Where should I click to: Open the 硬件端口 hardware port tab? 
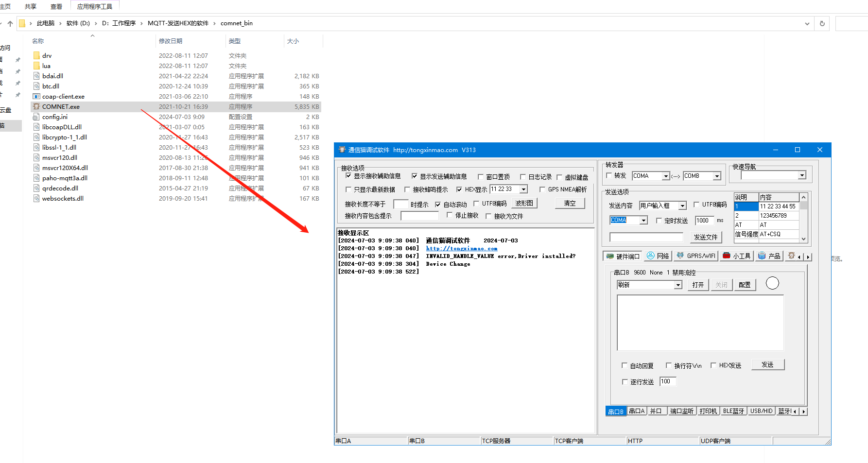623,256
